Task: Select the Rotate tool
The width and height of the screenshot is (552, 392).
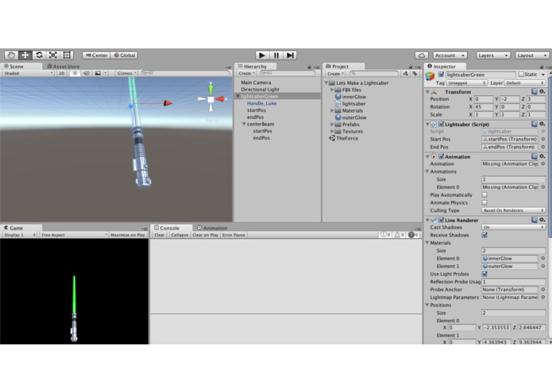Action: pos(39,56)
